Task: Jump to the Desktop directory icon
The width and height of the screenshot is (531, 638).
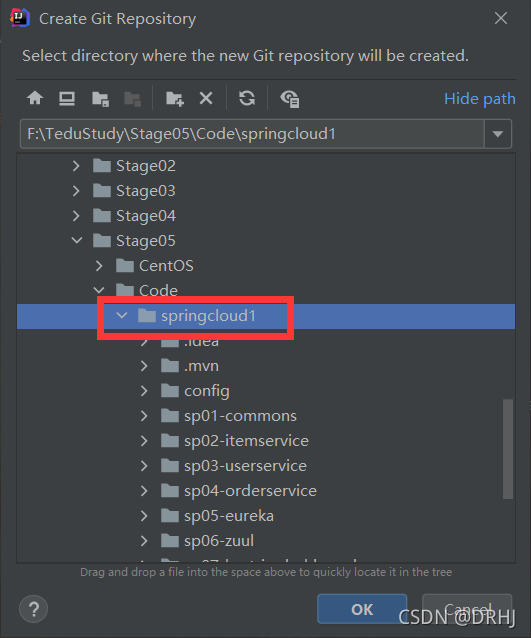Action: (67, 98)
